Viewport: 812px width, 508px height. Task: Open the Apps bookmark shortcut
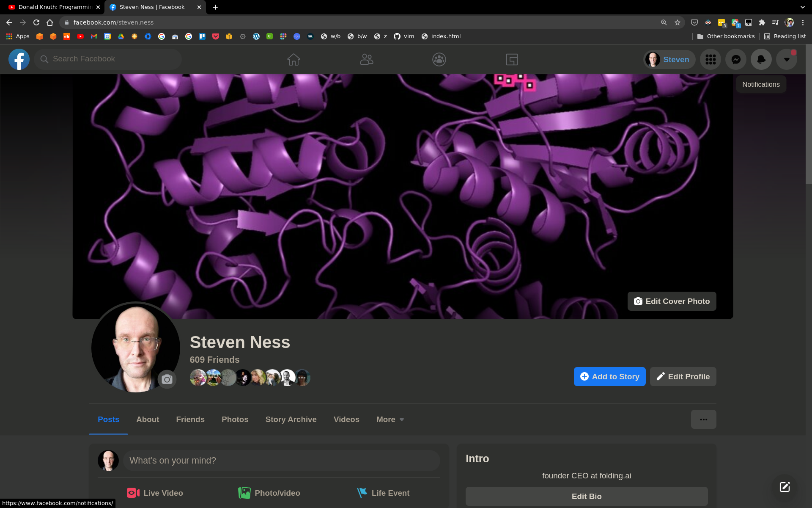[18, 36]
